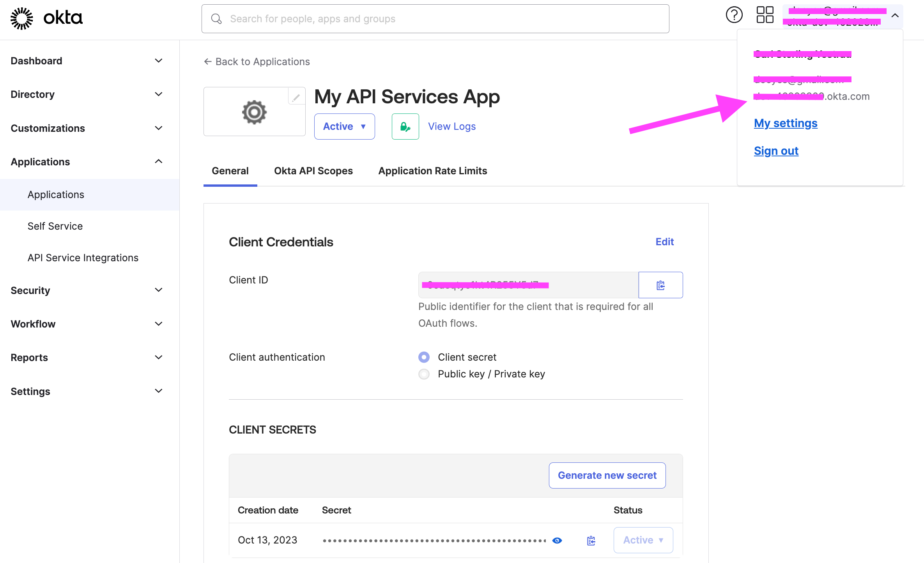Image resolution: width=924 pixels, height=563 pixels.
Task: Toggle the Active status dropdown for secret
Action: (x=644, y=539)
